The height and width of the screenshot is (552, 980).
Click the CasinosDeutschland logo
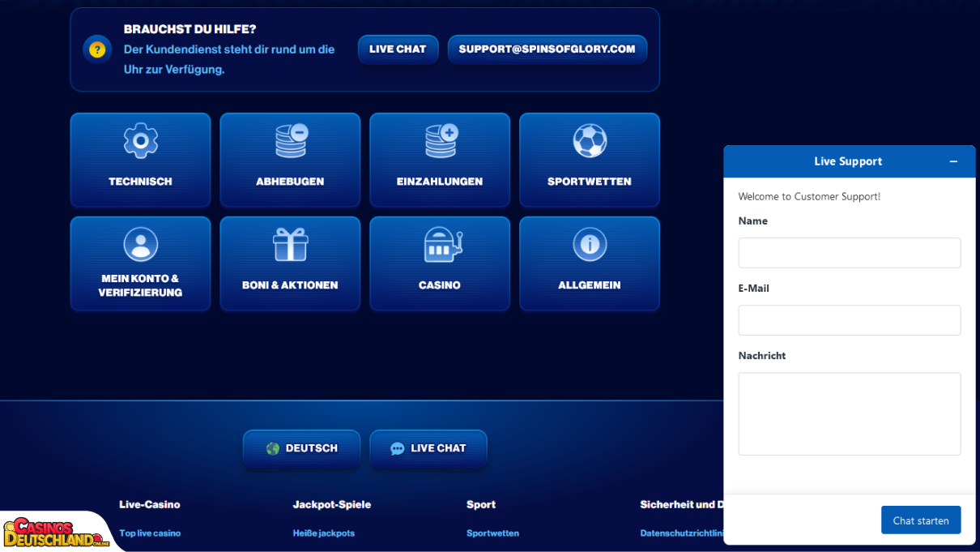(56, 533)
